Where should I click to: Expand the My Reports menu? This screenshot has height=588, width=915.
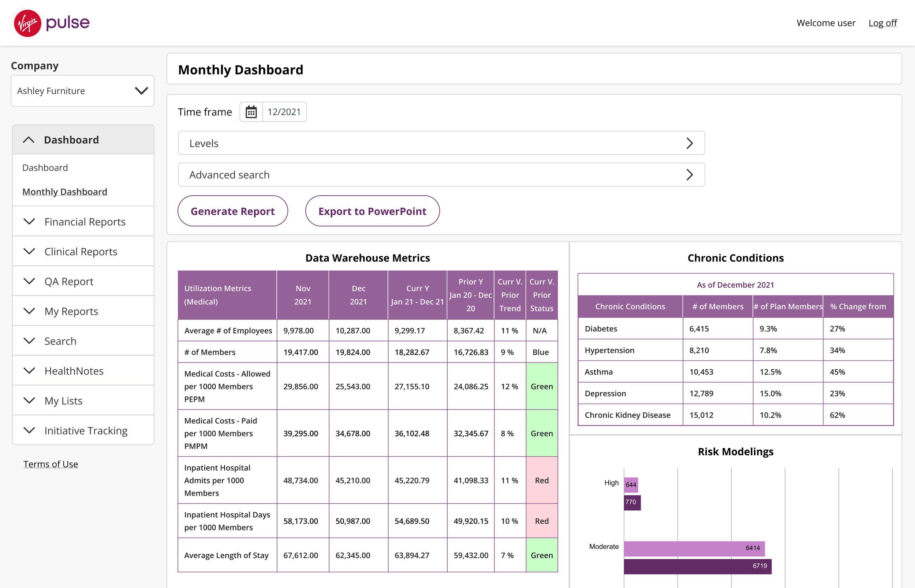click(83, 311)
